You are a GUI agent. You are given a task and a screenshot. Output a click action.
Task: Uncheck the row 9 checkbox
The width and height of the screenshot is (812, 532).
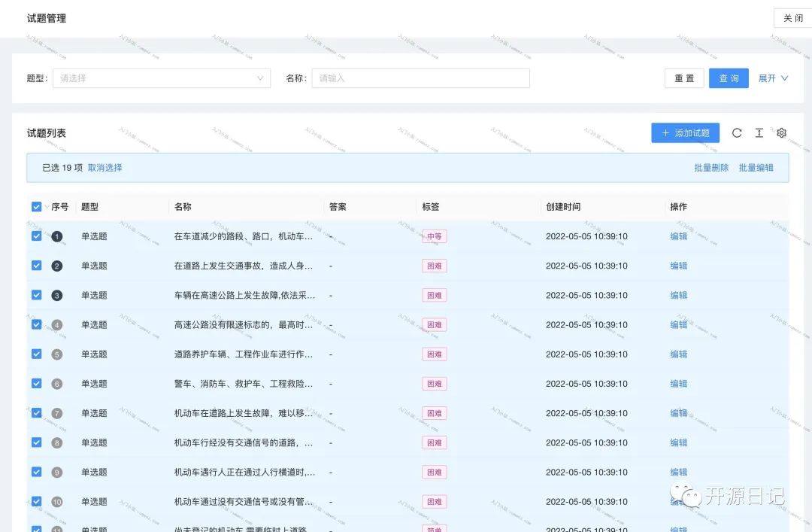pyautogui.click(x=36, y=472)
